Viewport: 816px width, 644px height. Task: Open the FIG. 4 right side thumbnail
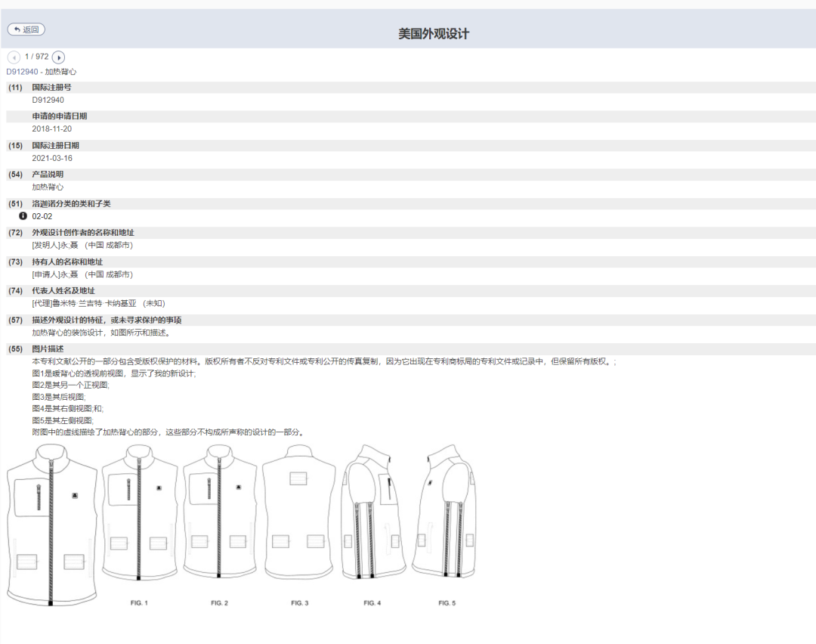(x=373, y=512)
